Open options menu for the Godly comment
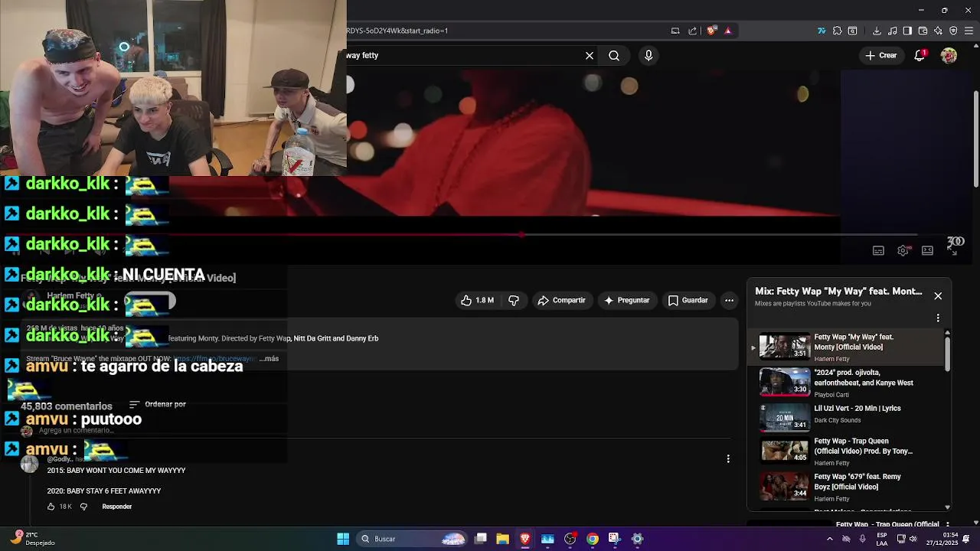Viewport: 980px width, 551px height. 728,458
